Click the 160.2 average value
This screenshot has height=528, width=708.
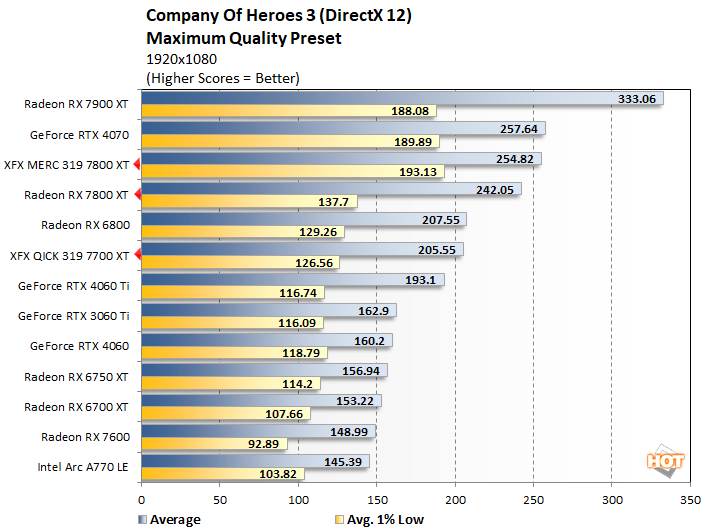pos(369,341)
